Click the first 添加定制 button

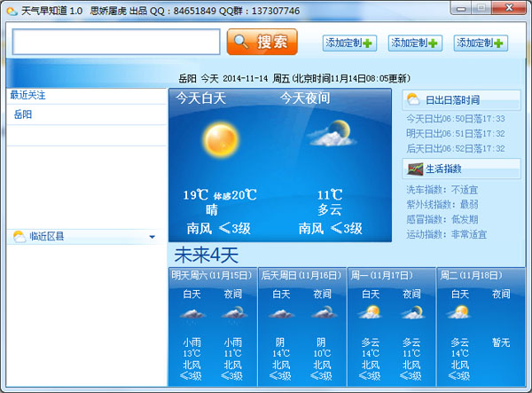point(349,43)
